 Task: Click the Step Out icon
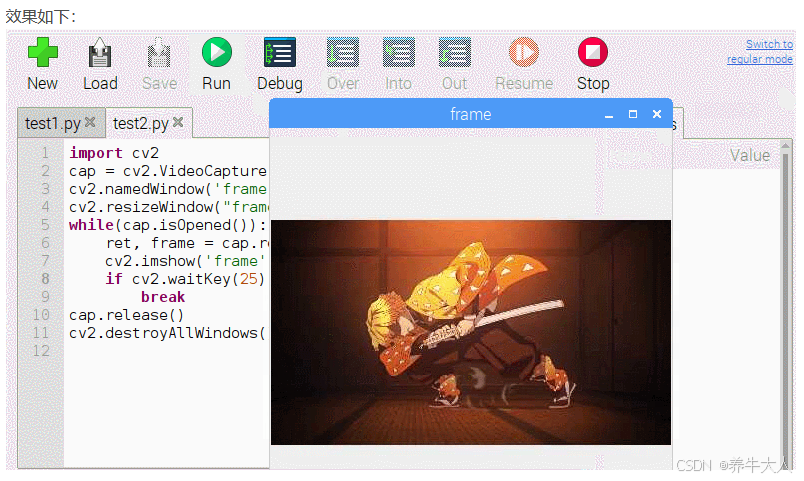pyautogui.click(x=455, y=52)
